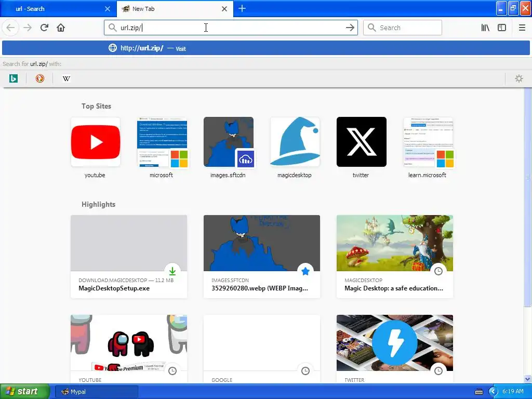
Task: Toggle the sidebar view icon
Action: 502,28
